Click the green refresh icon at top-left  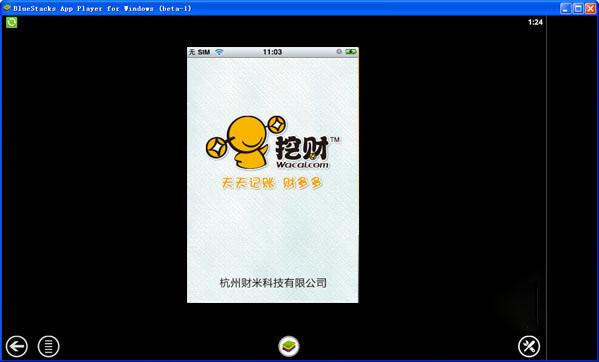point(12,23)
